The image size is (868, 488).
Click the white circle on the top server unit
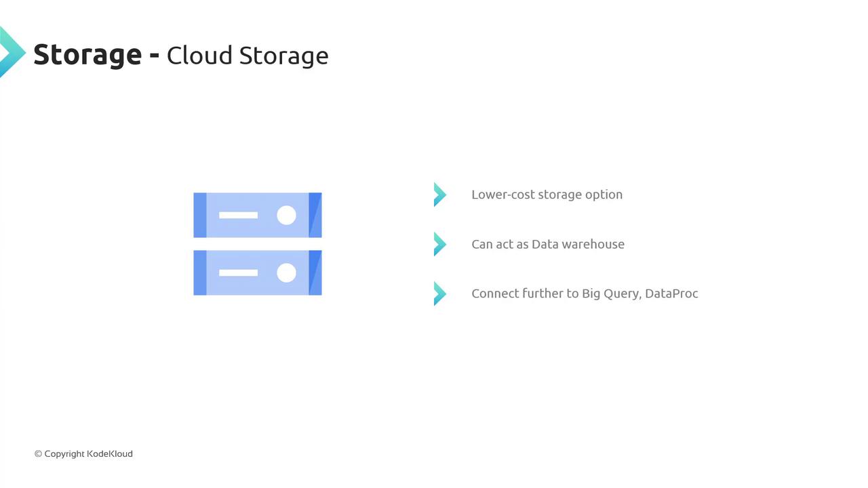pyautogui.click(x=286, y=215)
